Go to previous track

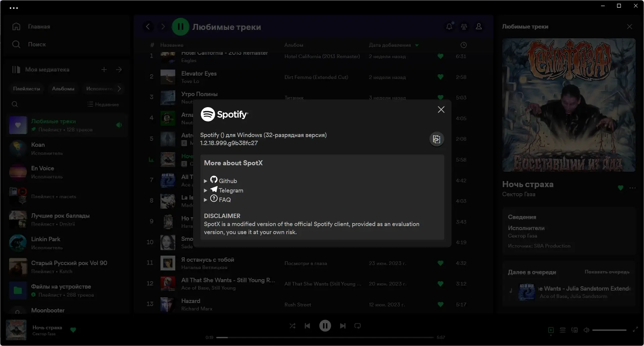(307, 326)
